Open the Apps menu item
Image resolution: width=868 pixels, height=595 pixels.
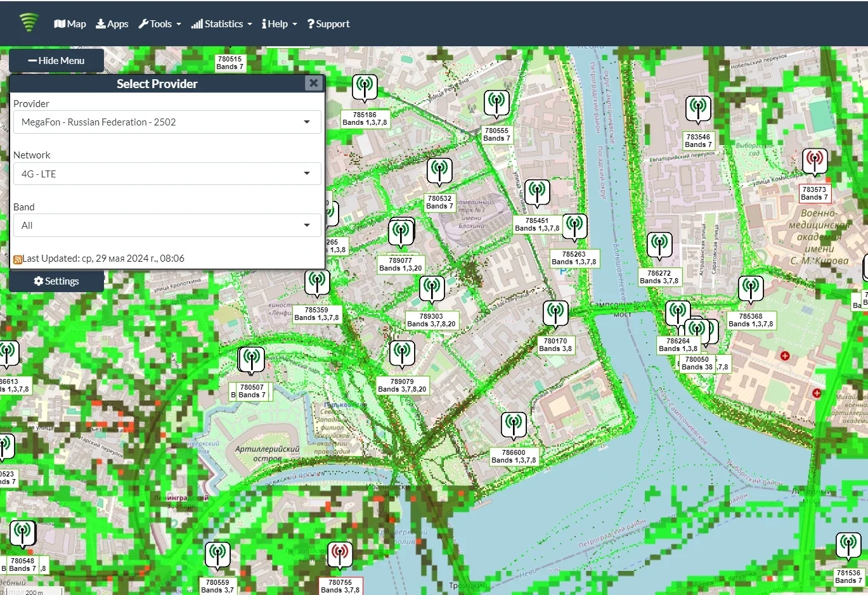[112, 24]
